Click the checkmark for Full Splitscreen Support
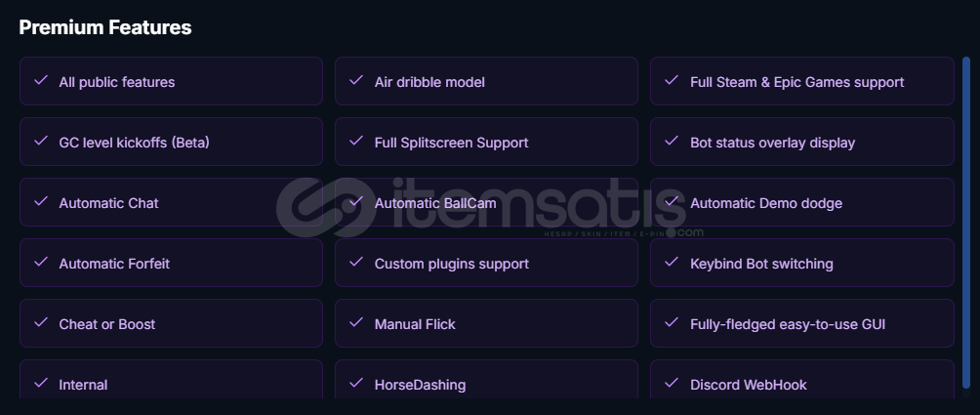The image size is (980, 415). click(x=356, y=142)
